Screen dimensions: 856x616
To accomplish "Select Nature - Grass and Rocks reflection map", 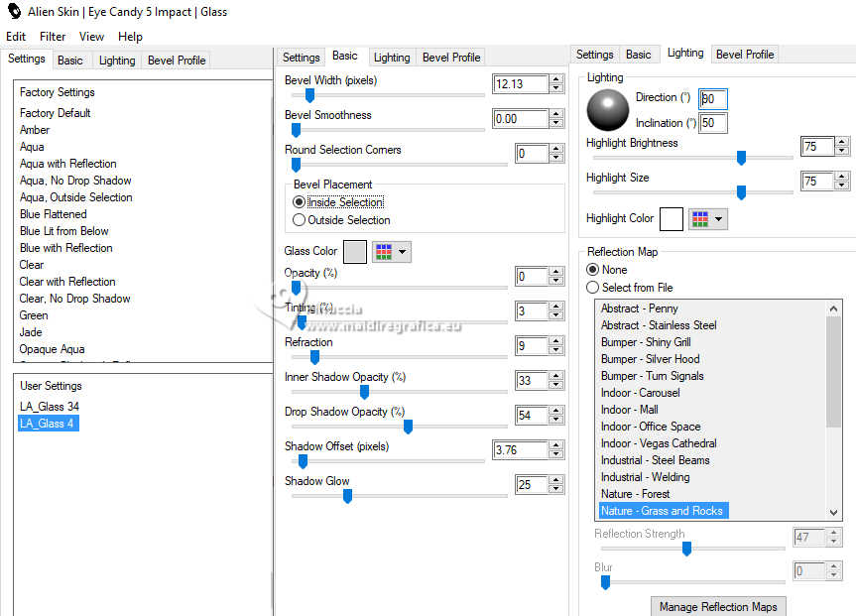I will point(664,511).
